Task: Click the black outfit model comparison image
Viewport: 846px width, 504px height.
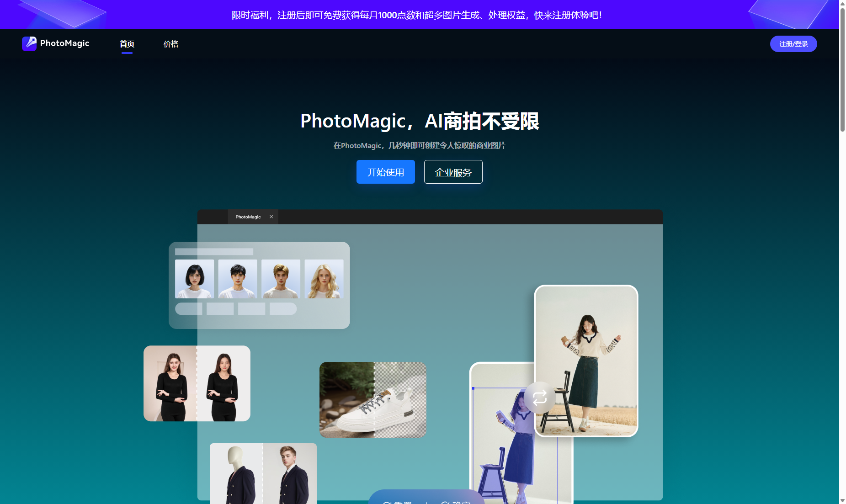Action: click(x=197, y=383)
